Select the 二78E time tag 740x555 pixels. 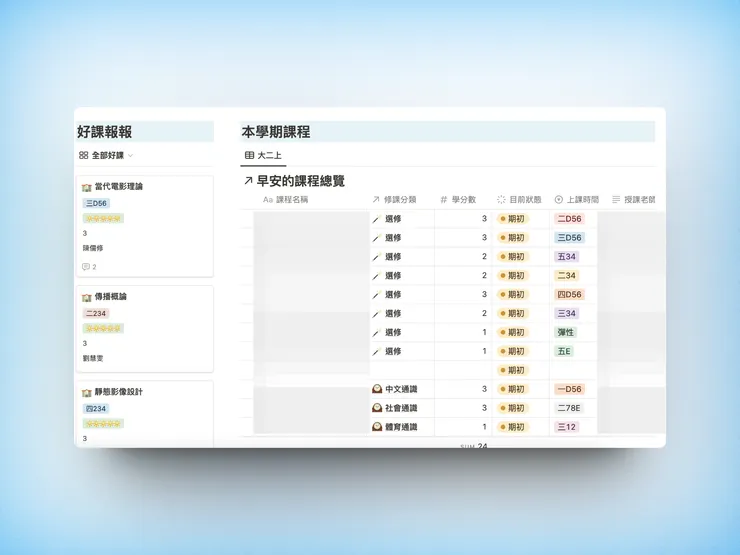(569, 408)
